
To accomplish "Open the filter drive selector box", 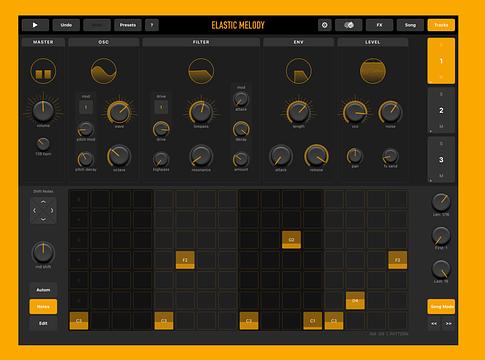I will tap(161, 107).
